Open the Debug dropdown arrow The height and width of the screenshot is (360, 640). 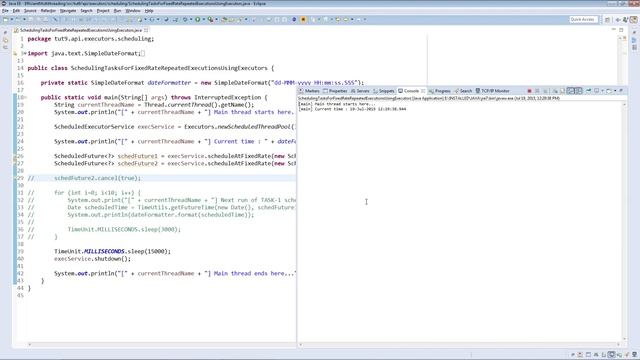tap(191, 19)
